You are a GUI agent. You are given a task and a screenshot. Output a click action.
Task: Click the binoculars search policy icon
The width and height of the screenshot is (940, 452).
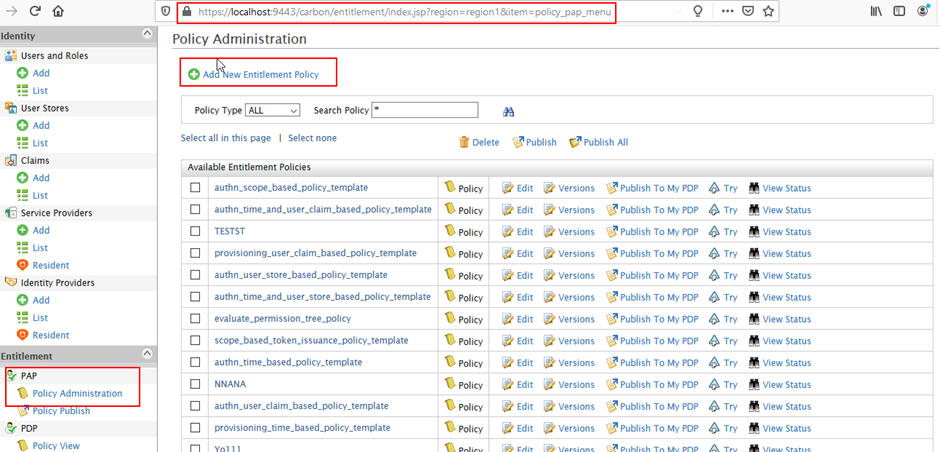509,112
